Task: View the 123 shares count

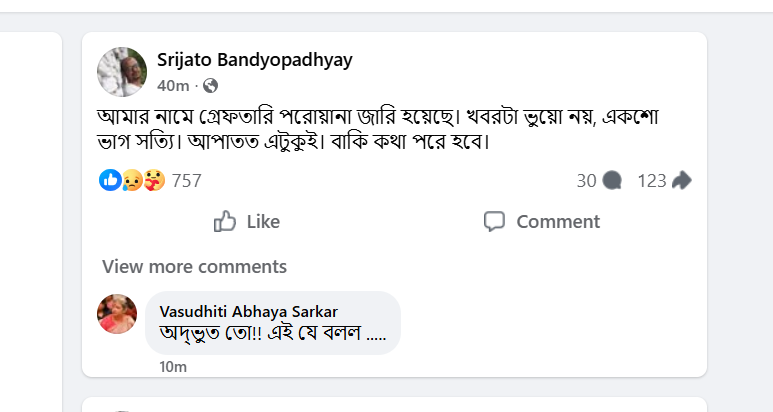Action: point(651,181)
